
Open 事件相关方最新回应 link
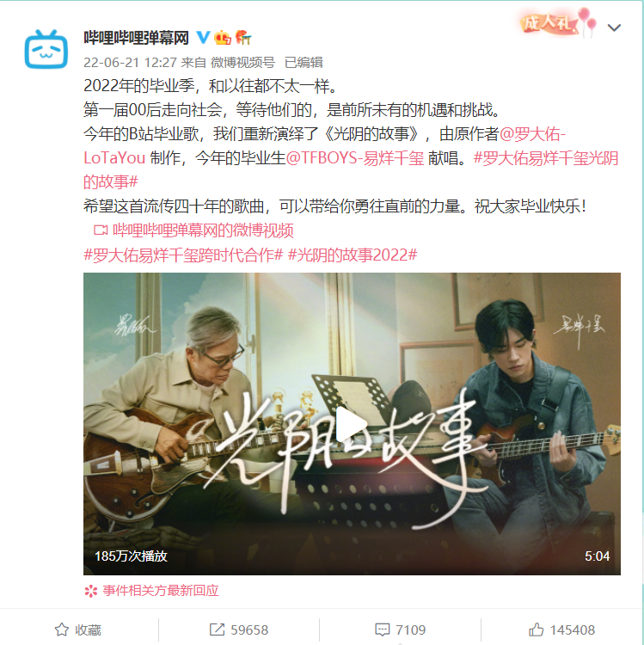(151, 591)
